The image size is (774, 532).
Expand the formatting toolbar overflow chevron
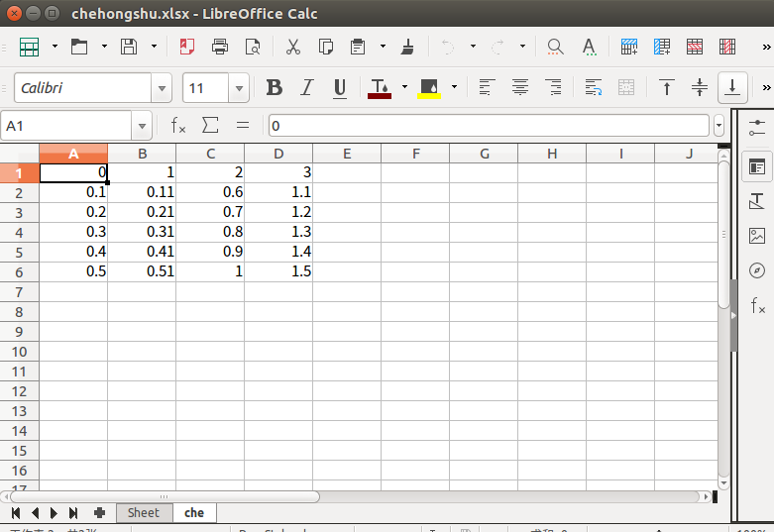pyautogui.click(x=766, y=88)
